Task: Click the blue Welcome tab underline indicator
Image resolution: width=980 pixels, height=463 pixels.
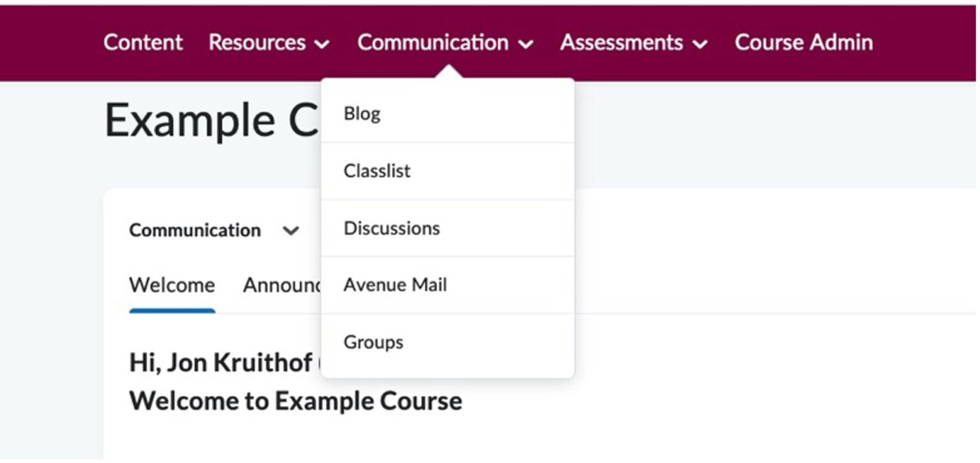Action: point(171,311)
